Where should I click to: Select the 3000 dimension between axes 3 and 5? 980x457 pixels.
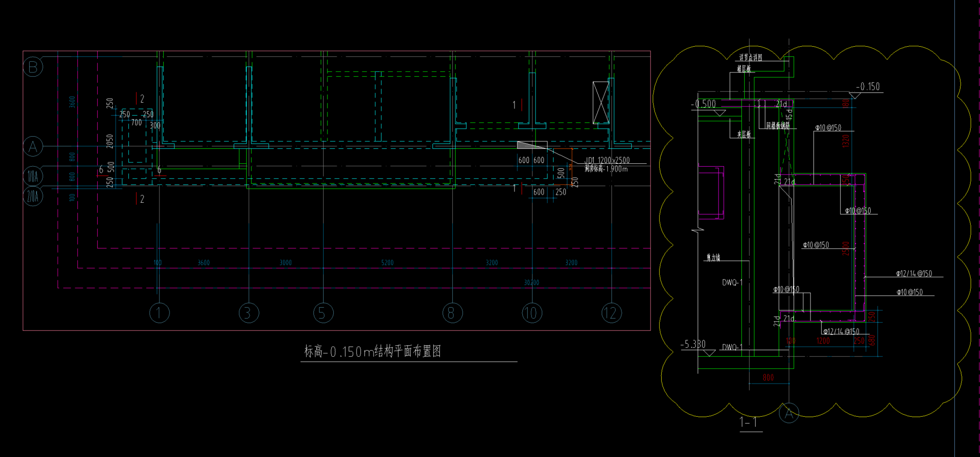coord(286,263)
